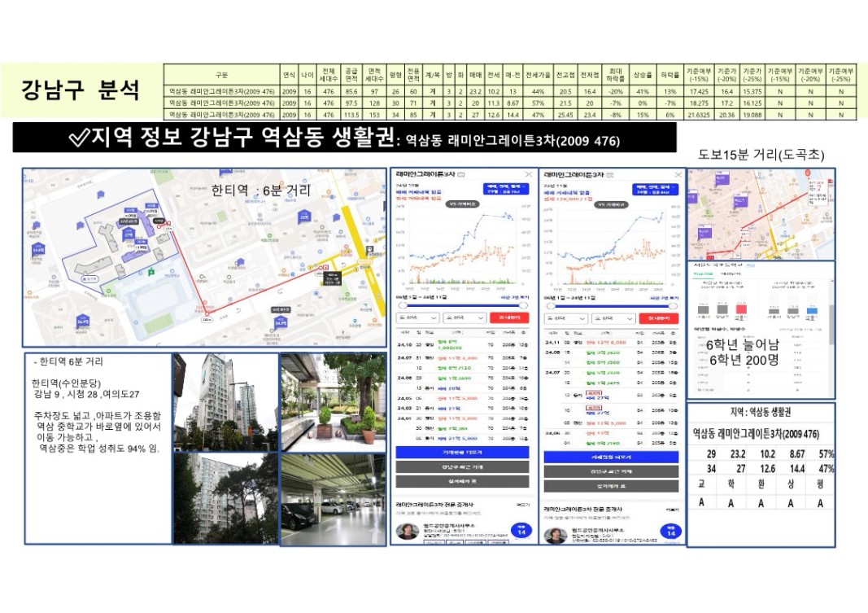Screen dimensions: 868x613
Task: Click VS price comparison pill in right panel
Action: [611, 205]
